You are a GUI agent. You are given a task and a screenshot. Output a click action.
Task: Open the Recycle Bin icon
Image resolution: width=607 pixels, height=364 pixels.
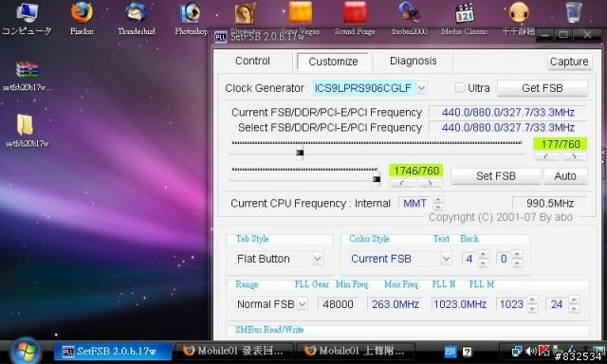(573, 12)
